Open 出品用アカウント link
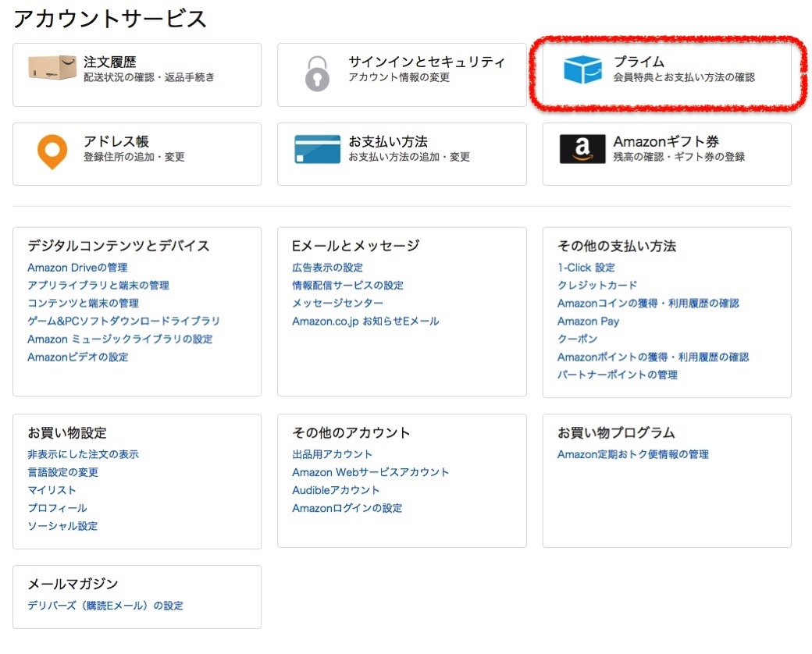 tap(333, 455)
